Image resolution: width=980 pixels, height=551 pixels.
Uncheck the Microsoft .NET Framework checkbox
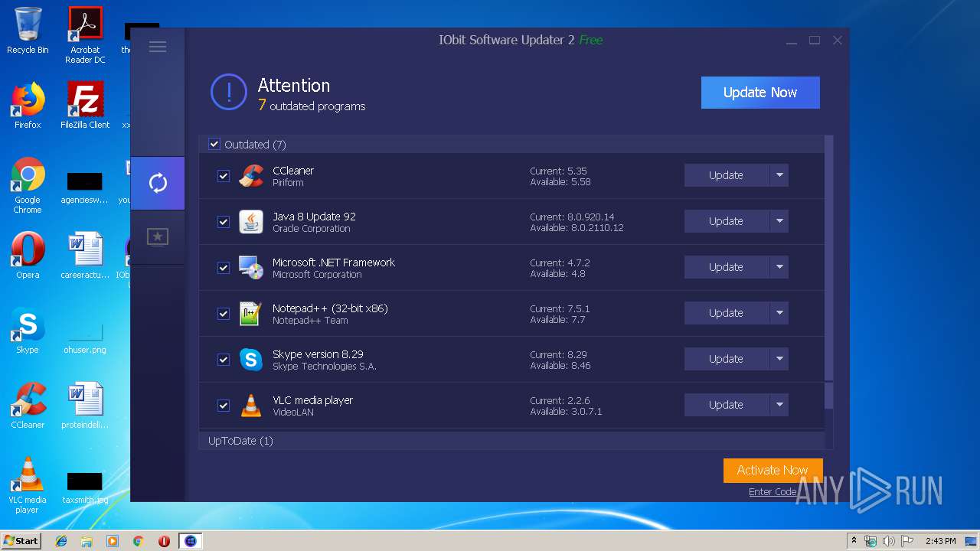[224, 268]
